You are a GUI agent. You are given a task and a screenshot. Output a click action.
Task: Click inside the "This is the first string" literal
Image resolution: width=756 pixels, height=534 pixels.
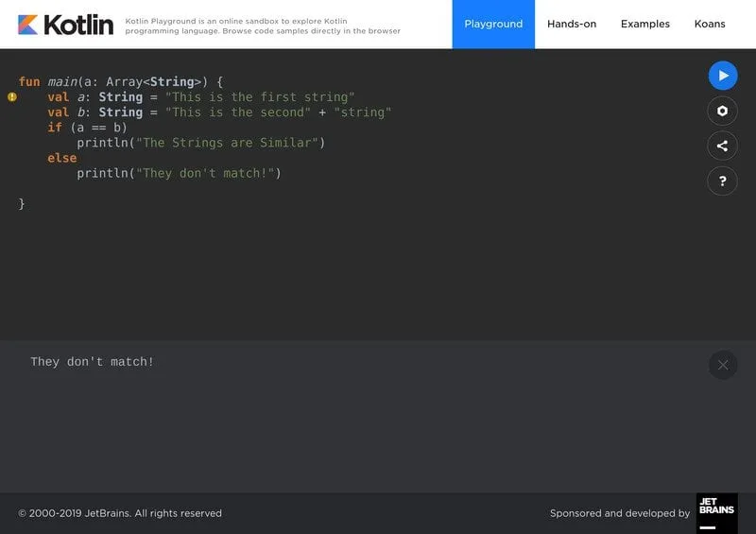coord(260,97)
